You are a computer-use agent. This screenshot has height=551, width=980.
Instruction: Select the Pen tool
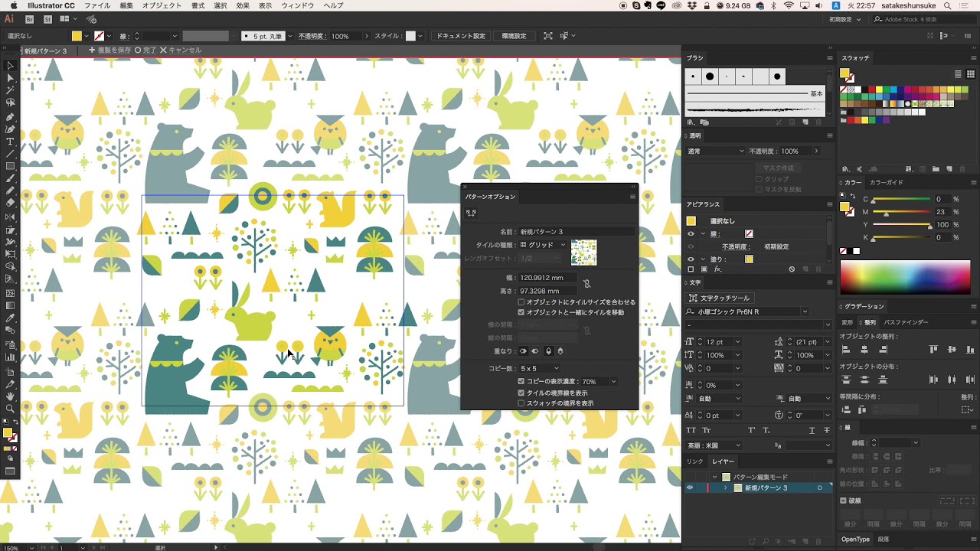click(x=10, y=117)
